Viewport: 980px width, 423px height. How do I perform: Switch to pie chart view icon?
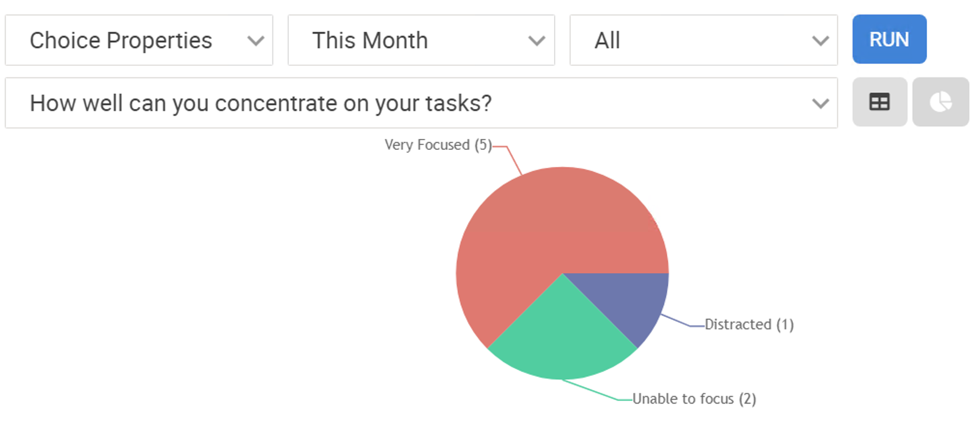pos(940,102)
